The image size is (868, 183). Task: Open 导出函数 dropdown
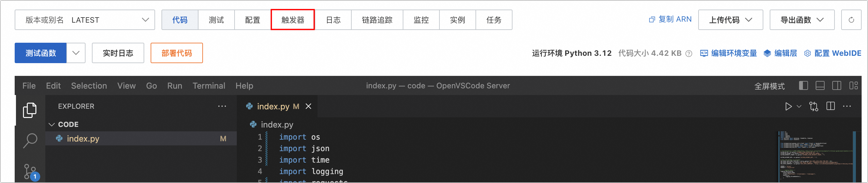coord(802,20)
